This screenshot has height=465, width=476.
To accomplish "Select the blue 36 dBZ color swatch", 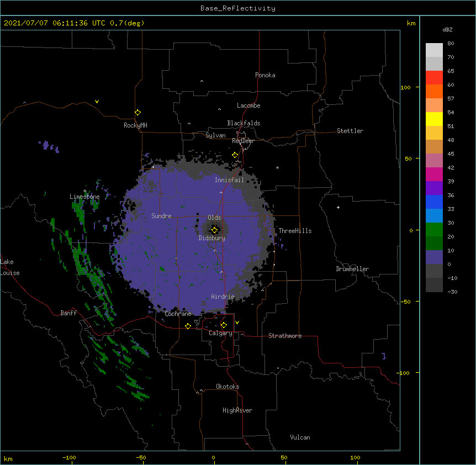I will 434,202.
